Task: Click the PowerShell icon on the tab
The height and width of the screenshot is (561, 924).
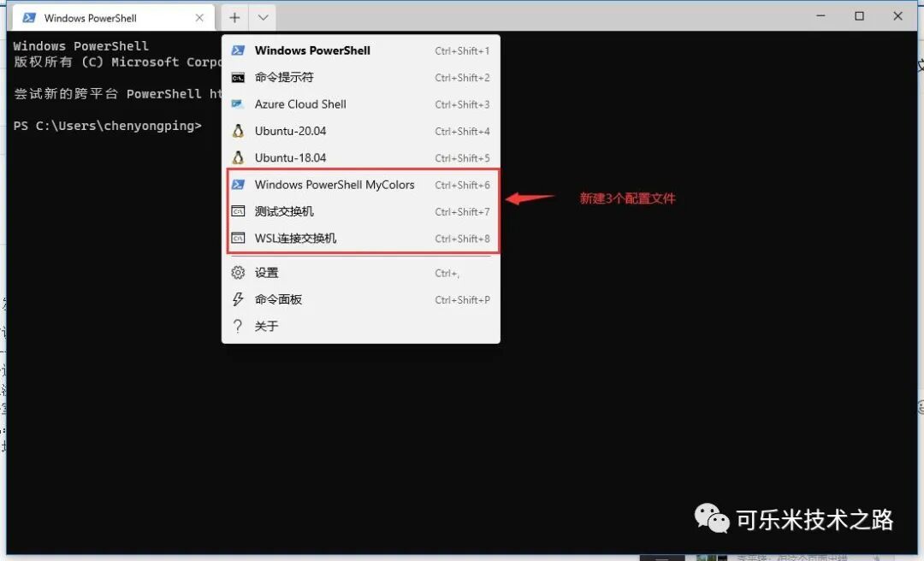Action: (28, 18)
